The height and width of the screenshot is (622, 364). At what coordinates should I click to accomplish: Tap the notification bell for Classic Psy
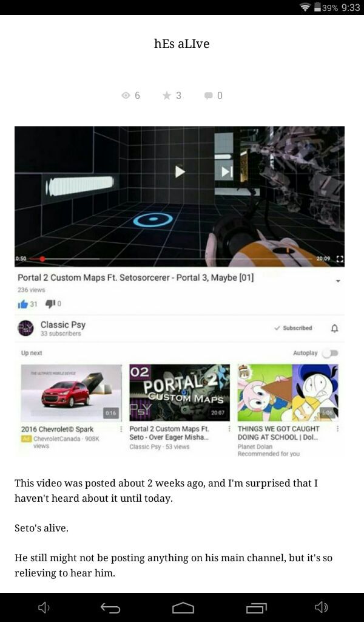pos(335,329)
